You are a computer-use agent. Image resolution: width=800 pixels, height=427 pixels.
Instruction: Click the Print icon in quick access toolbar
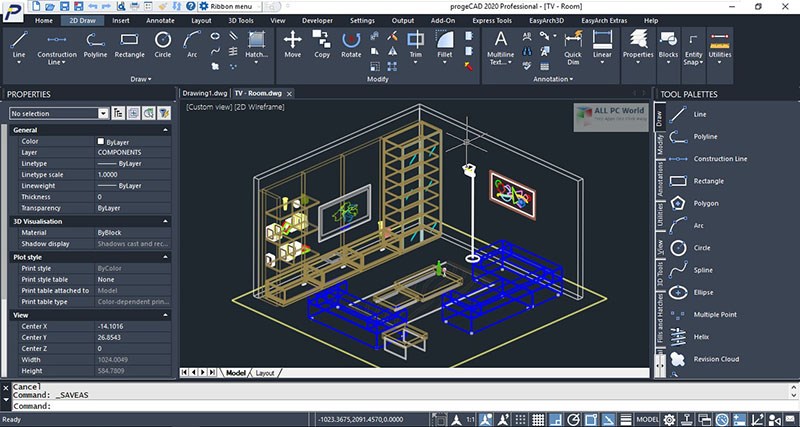(x=135, y=7)
